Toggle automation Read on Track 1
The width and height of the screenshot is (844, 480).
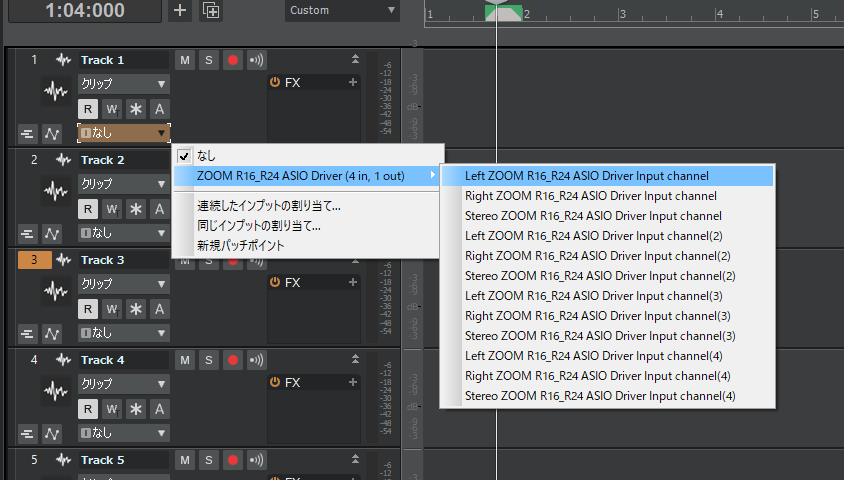pos(88,109)
